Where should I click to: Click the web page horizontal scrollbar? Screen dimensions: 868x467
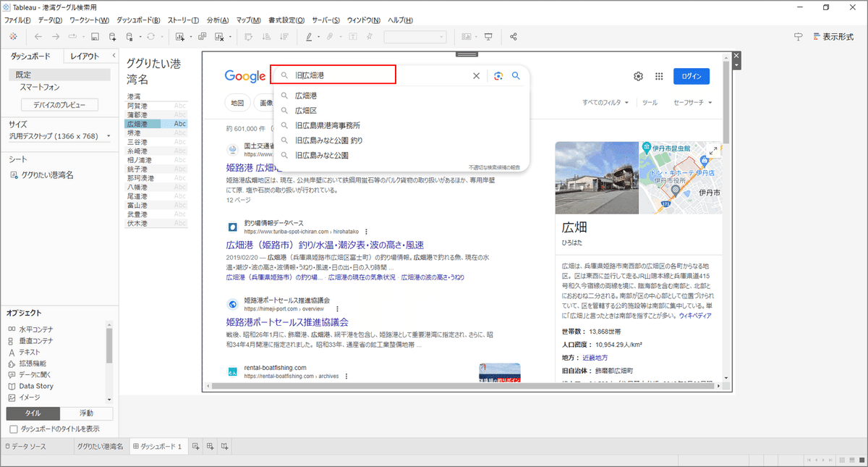[x=461, y=387]
